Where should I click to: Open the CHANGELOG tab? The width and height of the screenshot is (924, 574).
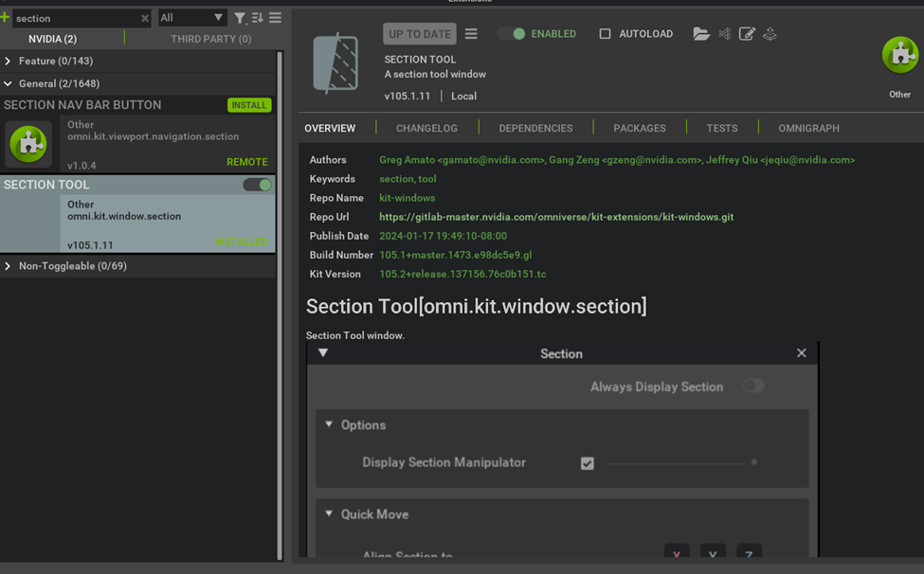(x=426, y=128)
